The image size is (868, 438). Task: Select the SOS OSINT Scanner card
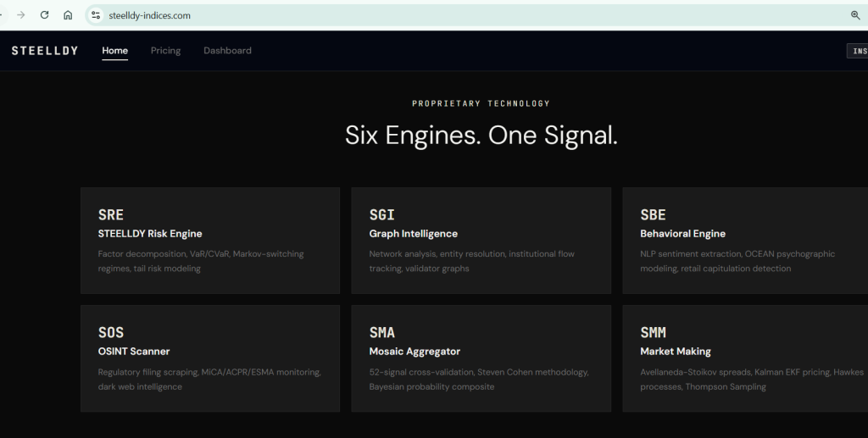tap(210, 358)
